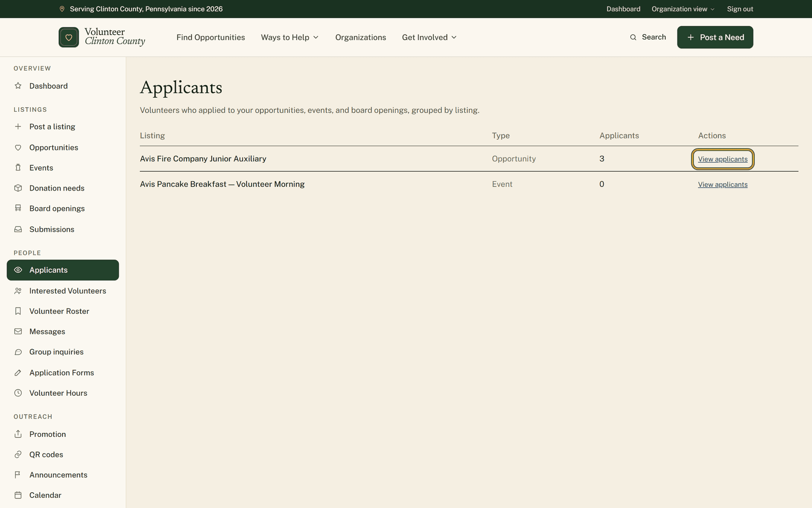Select Volunteer Roster in the sidebar

(x=63, y=311)
